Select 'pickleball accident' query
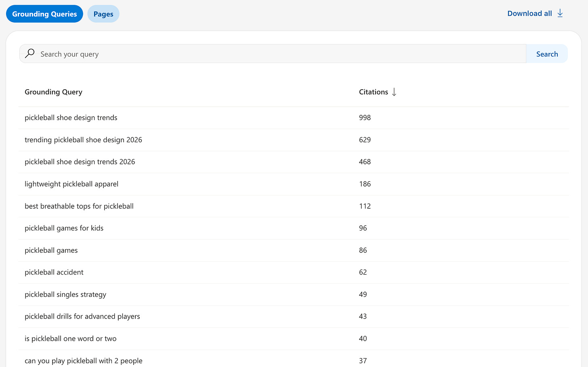The height and width of the screenshot is (367, 588). pyautogui.click(x=54, y=273)
